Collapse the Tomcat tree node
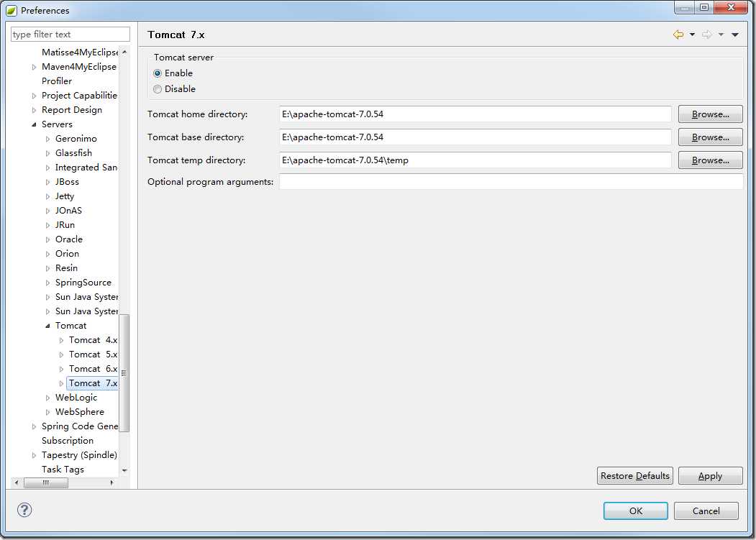 [47, 326]
